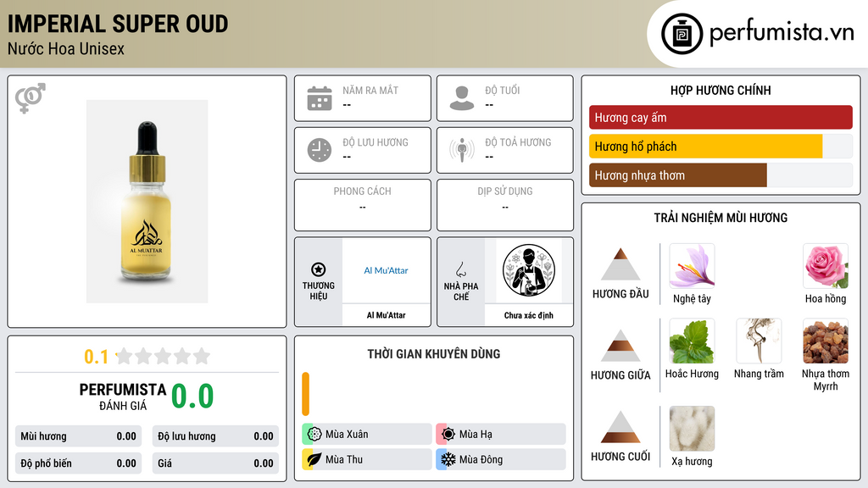Click the perfumer illustration thumbnail
Image resolution: width=868 pixels, height=488 pixels.
(529, 270)
